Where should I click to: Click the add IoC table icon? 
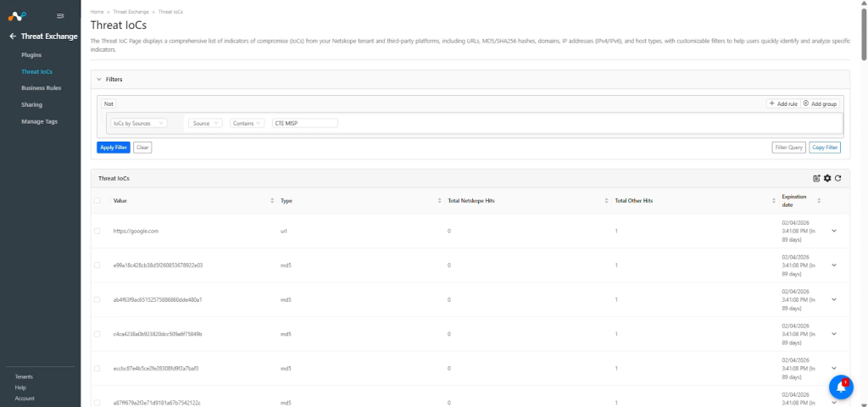point(816,178)
